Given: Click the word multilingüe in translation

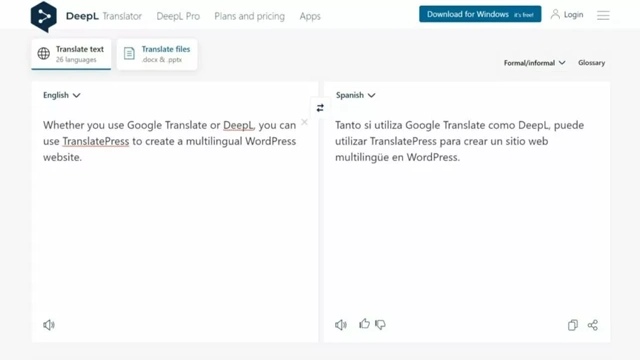Looking at the screenshot, I should [x=362, y=158].
